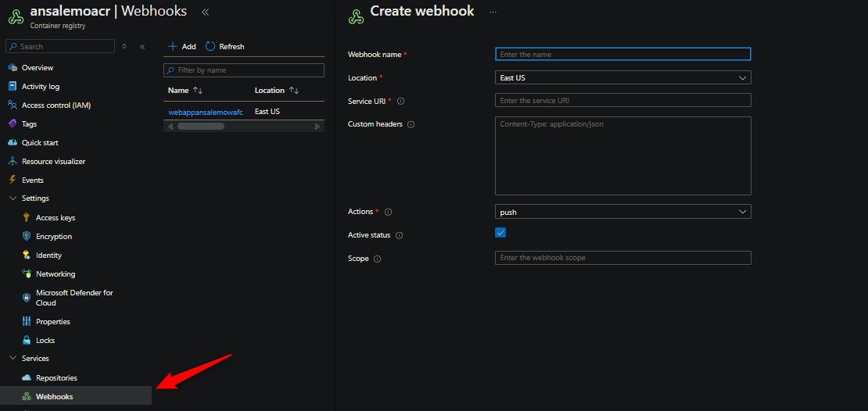This screenshot has width=868, height=411.
Task: Open Resource visualizer
Action: coord(53,162)
